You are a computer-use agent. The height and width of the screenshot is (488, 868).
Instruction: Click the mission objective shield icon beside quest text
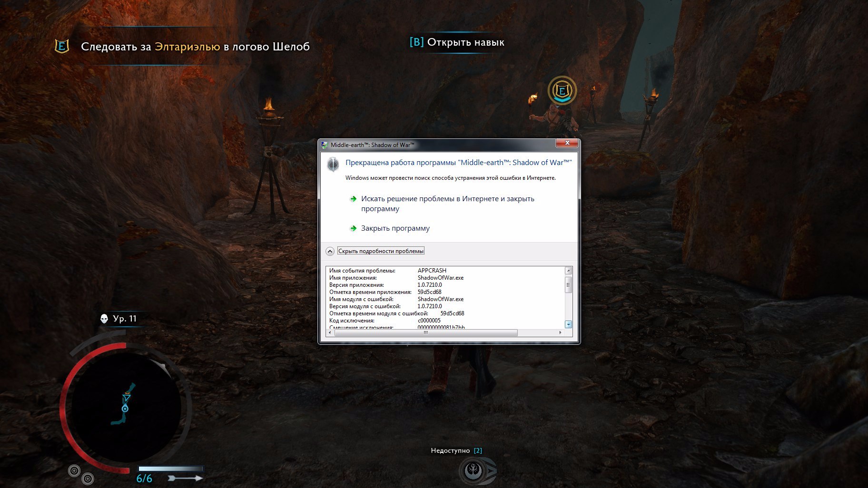coord(62,46)
